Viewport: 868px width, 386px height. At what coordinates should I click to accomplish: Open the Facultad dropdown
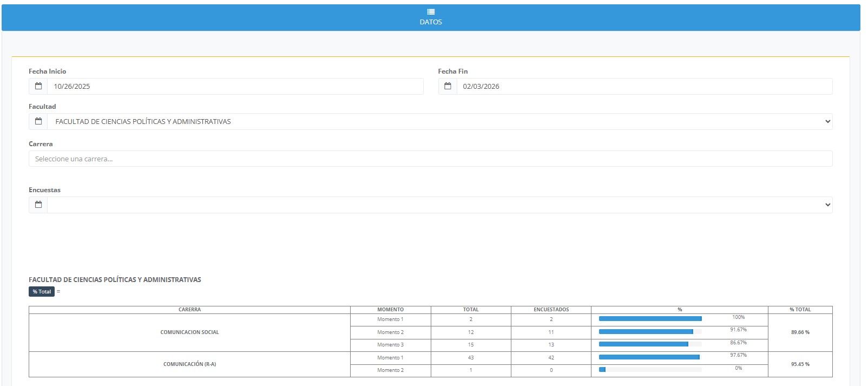click(x=440, y=121)
